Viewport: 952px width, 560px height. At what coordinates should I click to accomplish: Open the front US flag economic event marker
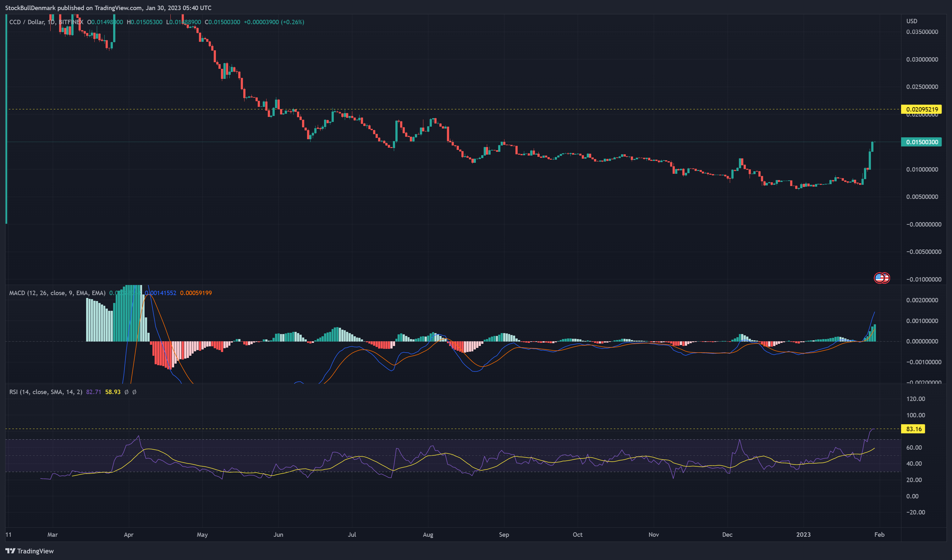click(879, 278)
